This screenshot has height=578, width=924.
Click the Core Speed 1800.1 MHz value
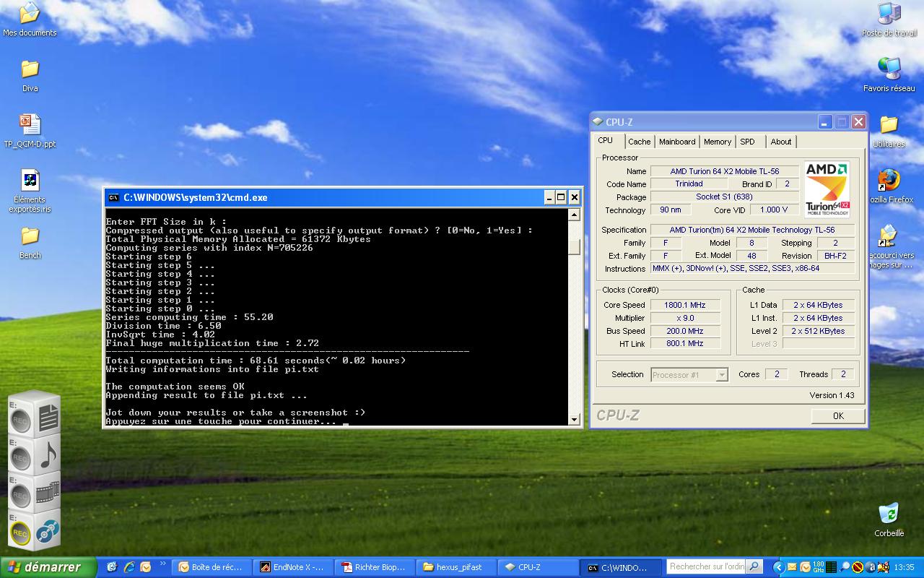pos(684,305)
